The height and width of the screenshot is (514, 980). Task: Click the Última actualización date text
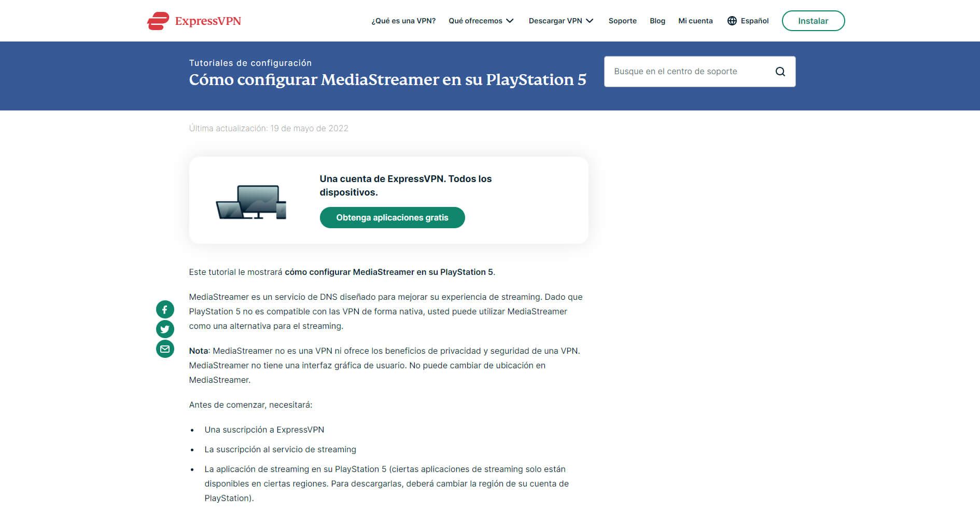[269, 128]
